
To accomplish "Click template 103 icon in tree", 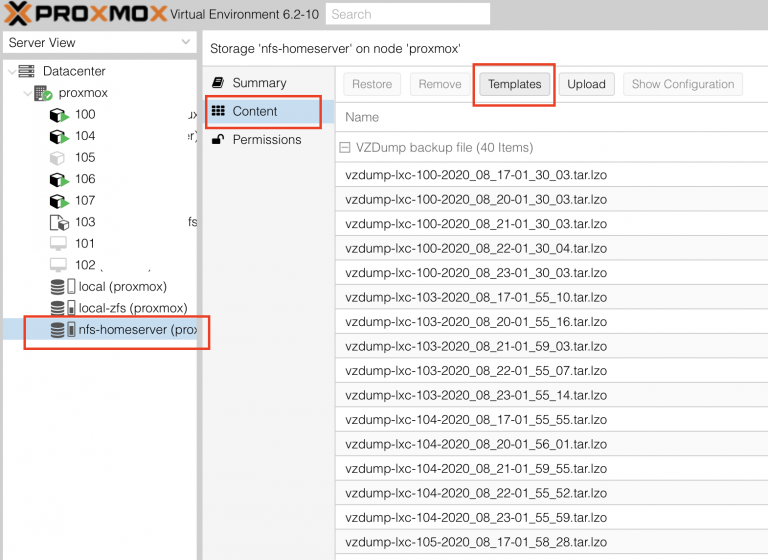I will tap(59, 222).
